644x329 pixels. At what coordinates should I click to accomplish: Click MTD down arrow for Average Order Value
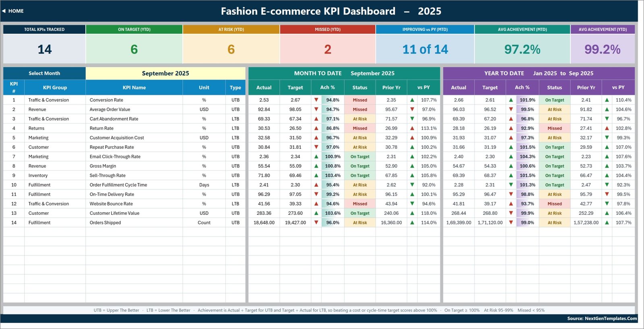pyautogui.click(x=316, y=109)
